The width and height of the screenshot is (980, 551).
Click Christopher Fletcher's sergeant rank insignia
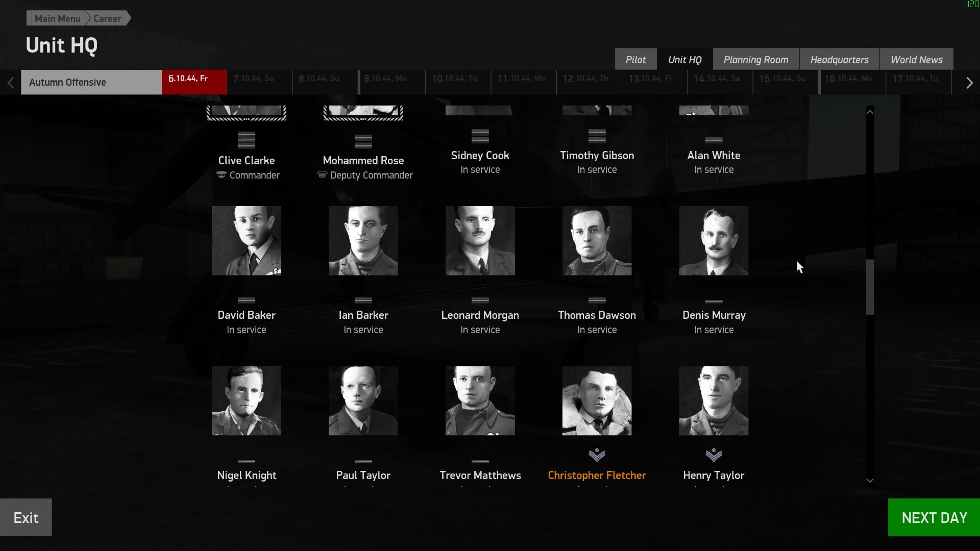[x=597, y=454]
